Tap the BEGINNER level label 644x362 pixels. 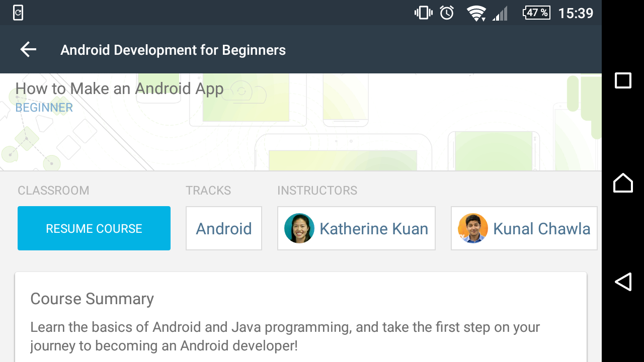(x=44, y=108)
